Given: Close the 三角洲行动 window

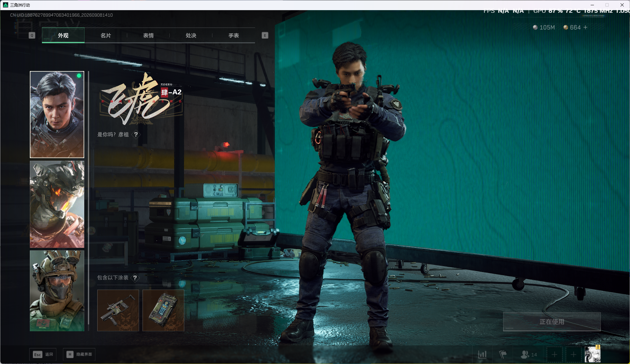Looking at the screenshot, I should click(622, 5).
